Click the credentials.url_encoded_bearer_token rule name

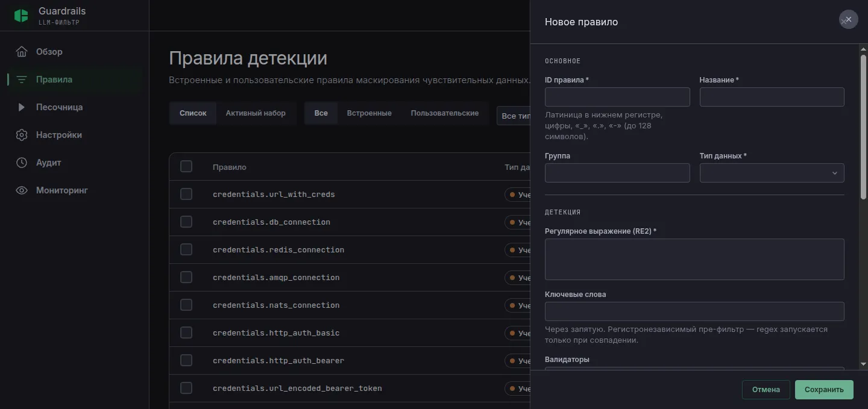pyautogui.click(x=297, y=389)
